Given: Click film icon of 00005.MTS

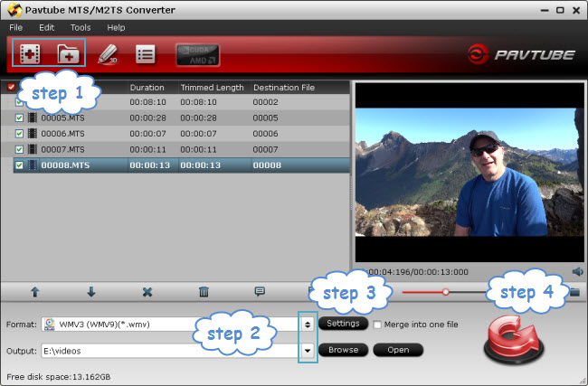Looking at the screenshot, I should 33,118.
